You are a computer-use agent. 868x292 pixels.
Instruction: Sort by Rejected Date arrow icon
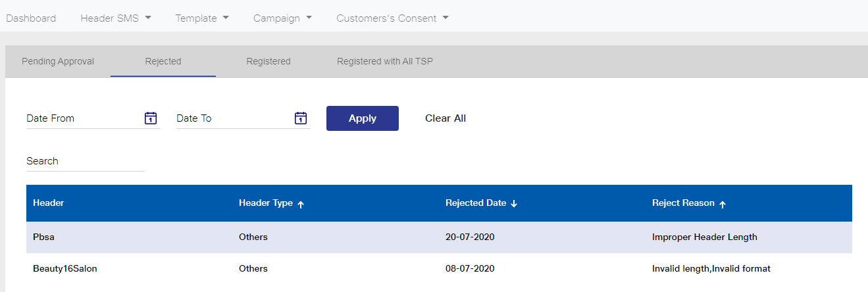click(x=514, y=204)
